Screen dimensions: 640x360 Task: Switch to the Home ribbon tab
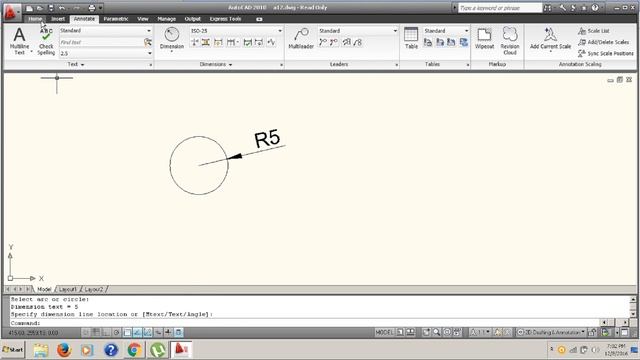35,19
